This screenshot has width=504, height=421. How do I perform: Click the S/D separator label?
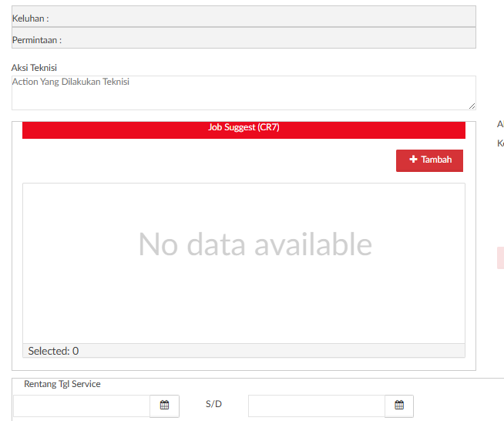(x=213, y=404)
